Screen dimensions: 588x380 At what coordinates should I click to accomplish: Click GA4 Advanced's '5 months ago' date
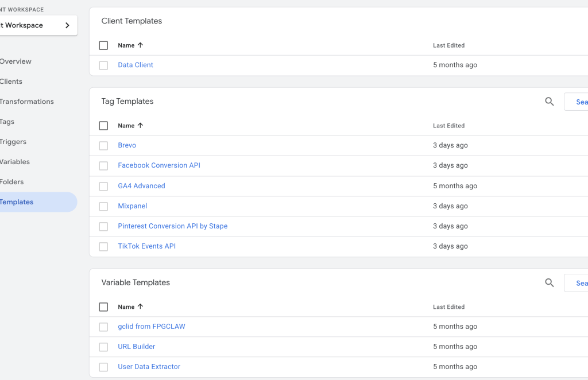click(455, 186)
